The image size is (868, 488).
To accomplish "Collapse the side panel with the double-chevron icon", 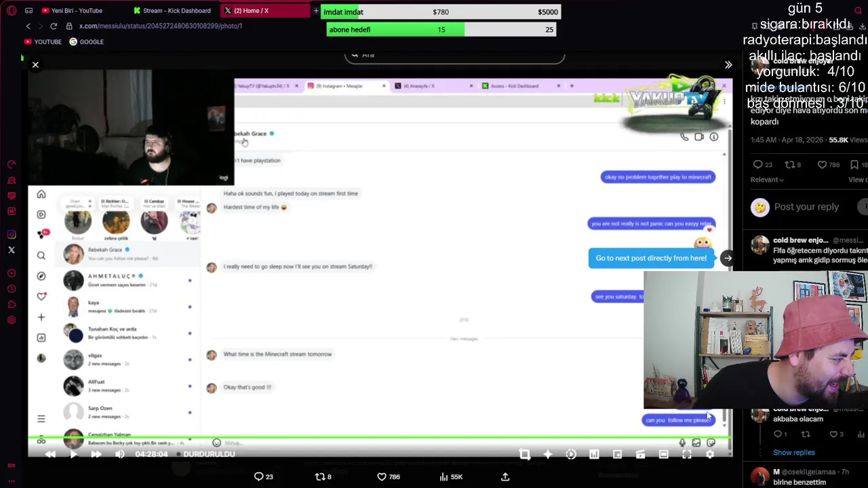I will [728, 65].
